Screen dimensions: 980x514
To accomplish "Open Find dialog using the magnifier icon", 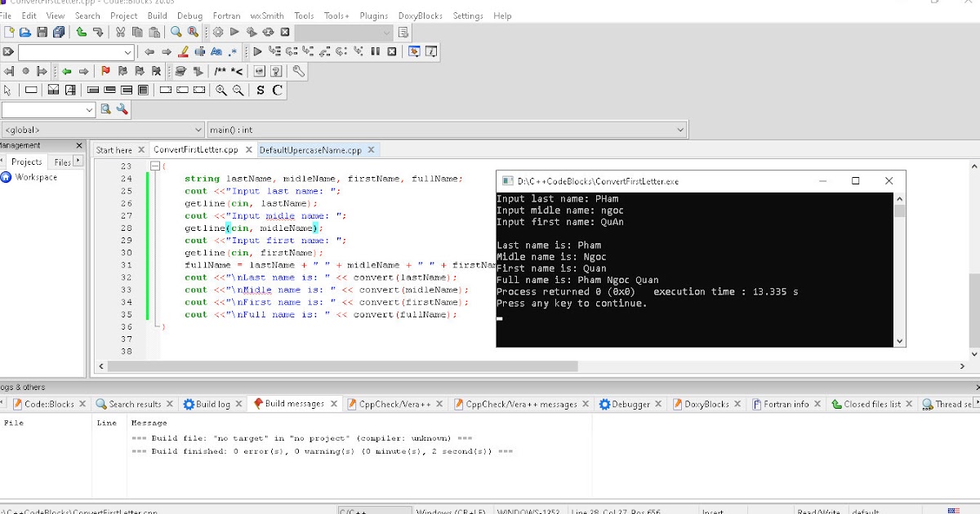I will [x=177, y=33].
